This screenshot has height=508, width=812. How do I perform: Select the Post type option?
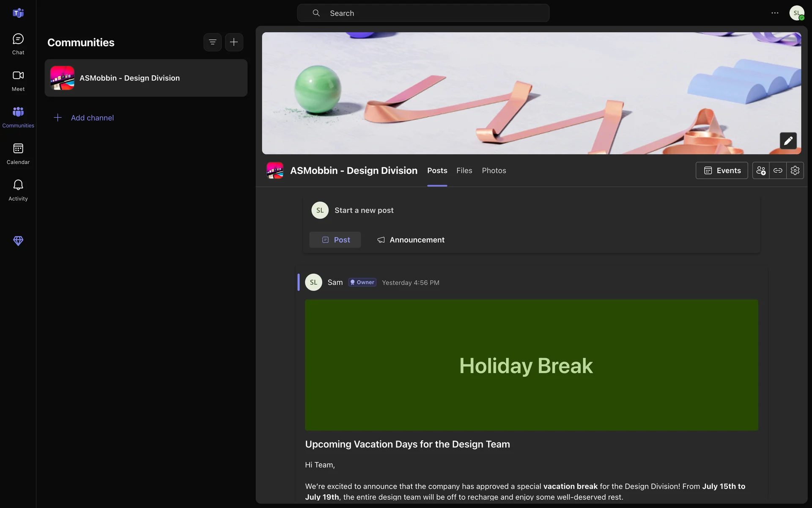[x=335, y=240]
